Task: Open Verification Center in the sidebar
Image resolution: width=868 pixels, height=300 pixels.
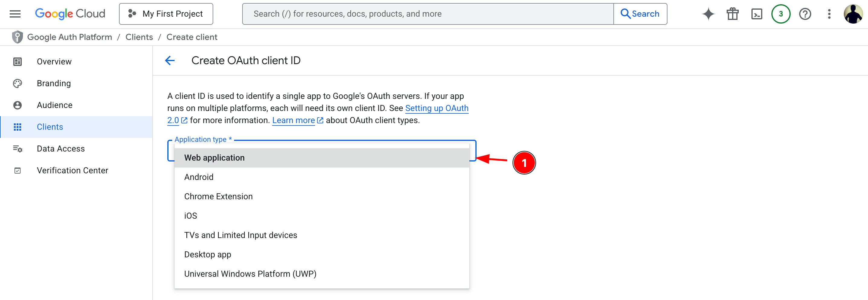Action: (x=76, y=171)
